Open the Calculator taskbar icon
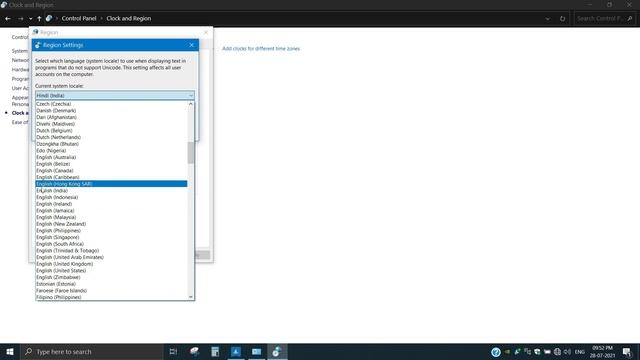Screen dimensions: 640x360 click(215, 351)
